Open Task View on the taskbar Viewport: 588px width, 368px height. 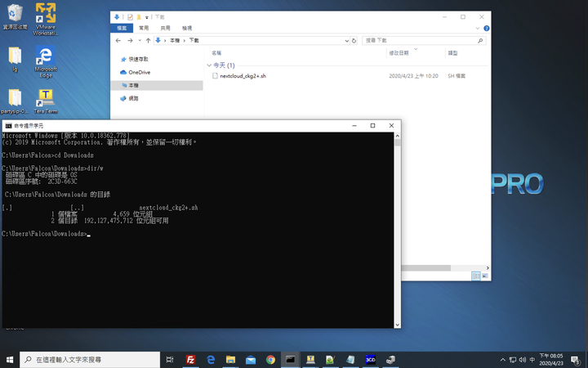170,360
